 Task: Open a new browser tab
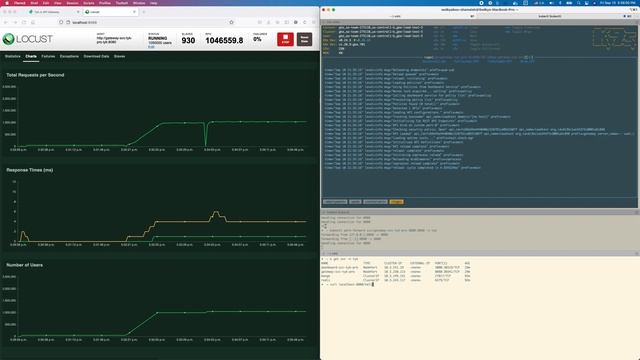[x=144, y=12]
